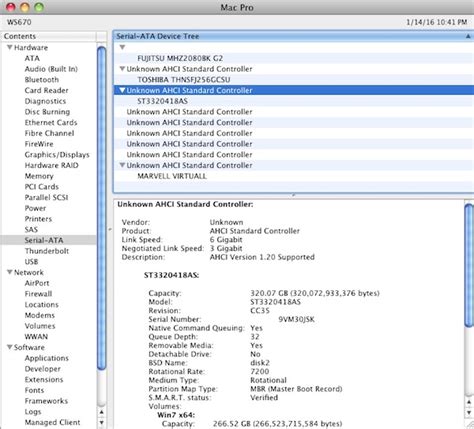
Task: Open Applications under Software
Action: click(x=47, y=358)
